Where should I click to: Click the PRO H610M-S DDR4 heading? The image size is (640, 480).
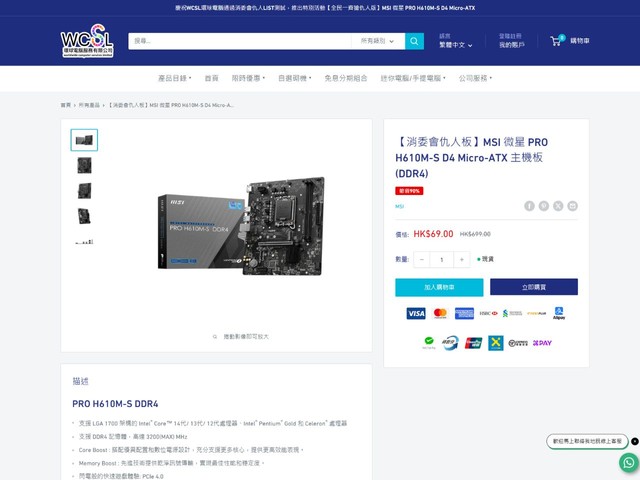[115, 404]
